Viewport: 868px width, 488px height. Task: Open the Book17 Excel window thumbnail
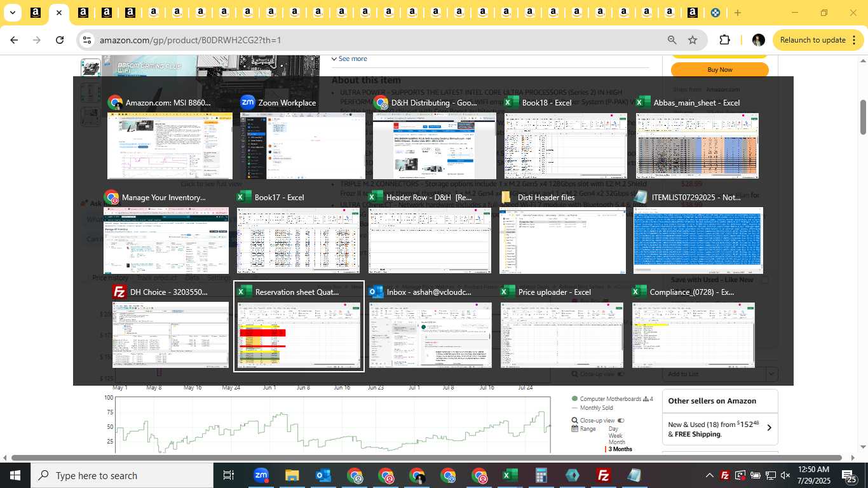pyautogui.click(x=298, y=240)
